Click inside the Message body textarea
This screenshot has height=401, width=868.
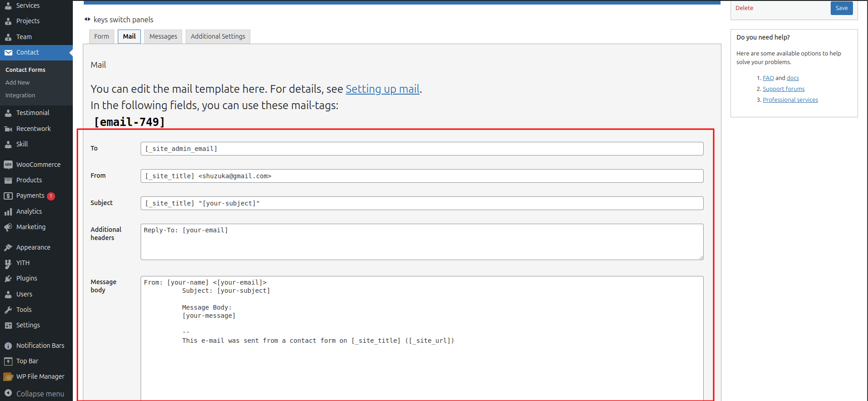[422, 338]
